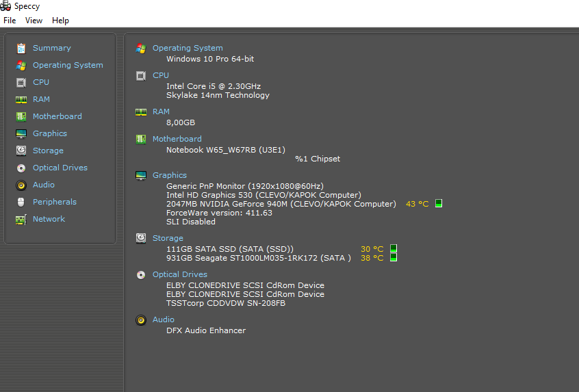Open the File menu
The width and height of the screenshot is (579, 392).
pos(10,21)
